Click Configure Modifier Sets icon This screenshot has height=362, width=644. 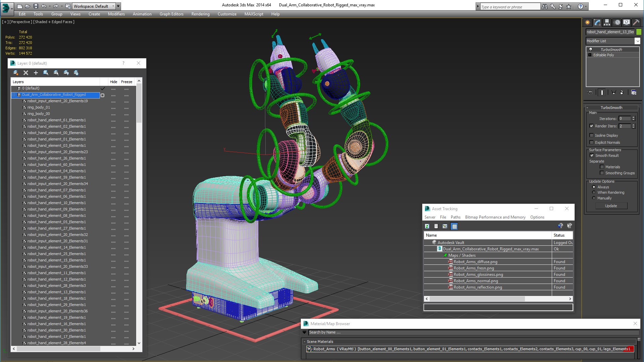[x=634, y=93]
